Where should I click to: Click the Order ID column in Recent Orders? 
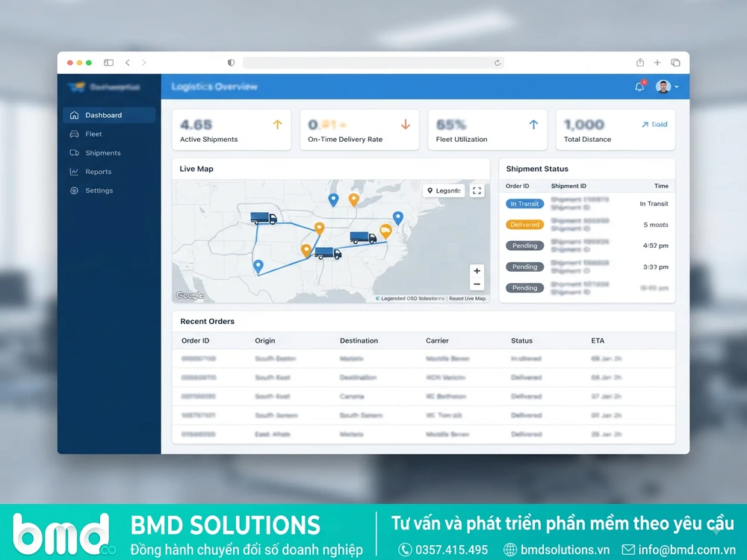tap(195, 340)
